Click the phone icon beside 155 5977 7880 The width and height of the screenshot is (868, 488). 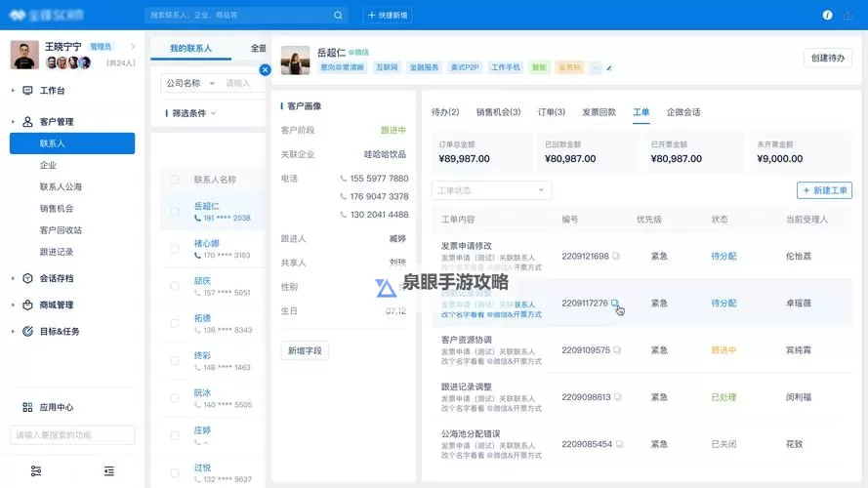point(344,179)
